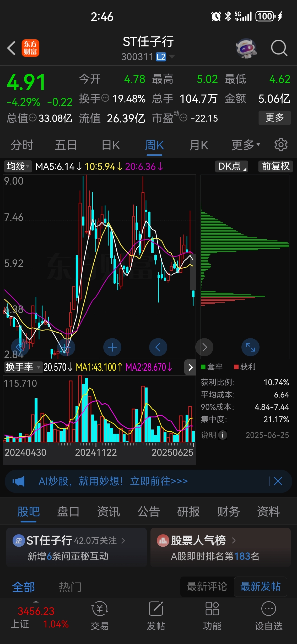Sort by 最新发帖
Image resolution: width=297 pixels, height=644 pixels.
pos(260,587)
